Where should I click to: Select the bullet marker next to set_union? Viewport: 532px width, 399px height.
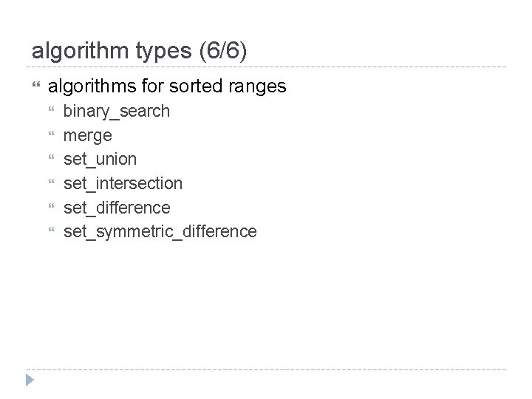(x=51, y=160)
